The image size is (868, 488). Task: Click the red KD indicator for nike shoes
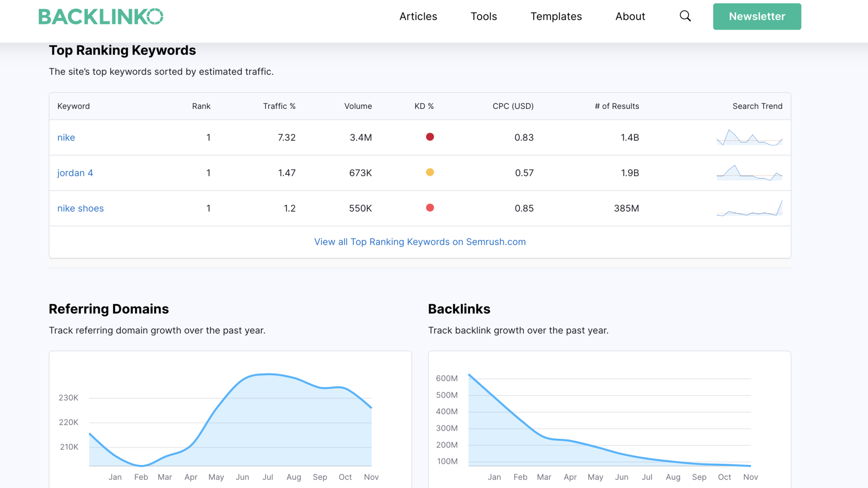pos(430,207)
